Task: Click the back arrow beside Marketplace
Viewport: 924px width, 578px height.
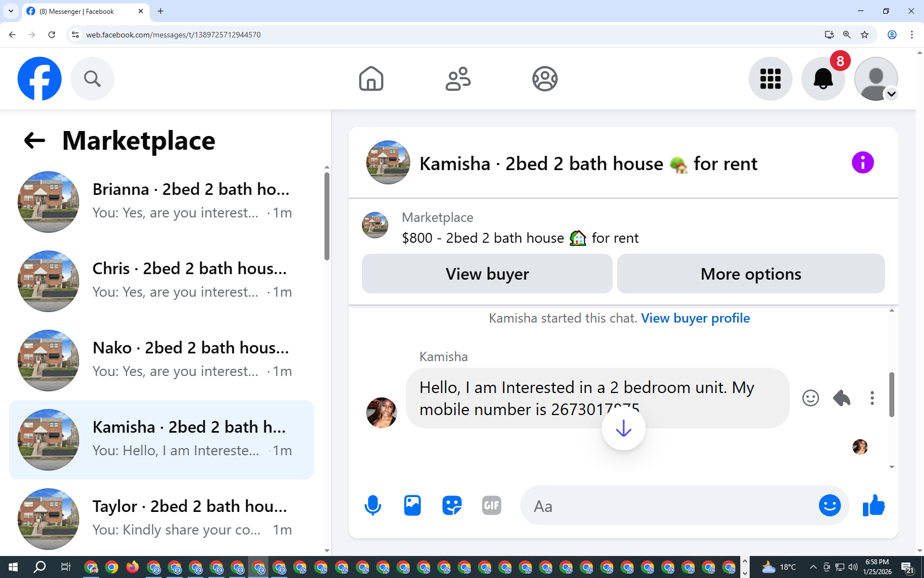Action: (x=35, y=140)
